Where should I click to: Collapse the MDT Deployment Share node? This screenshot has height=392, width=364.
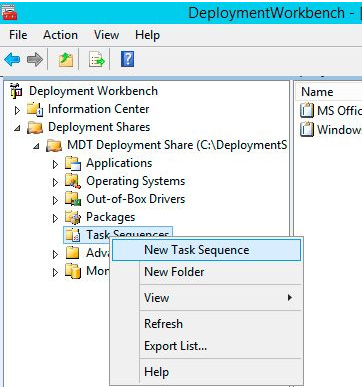(x=36, y=146)
